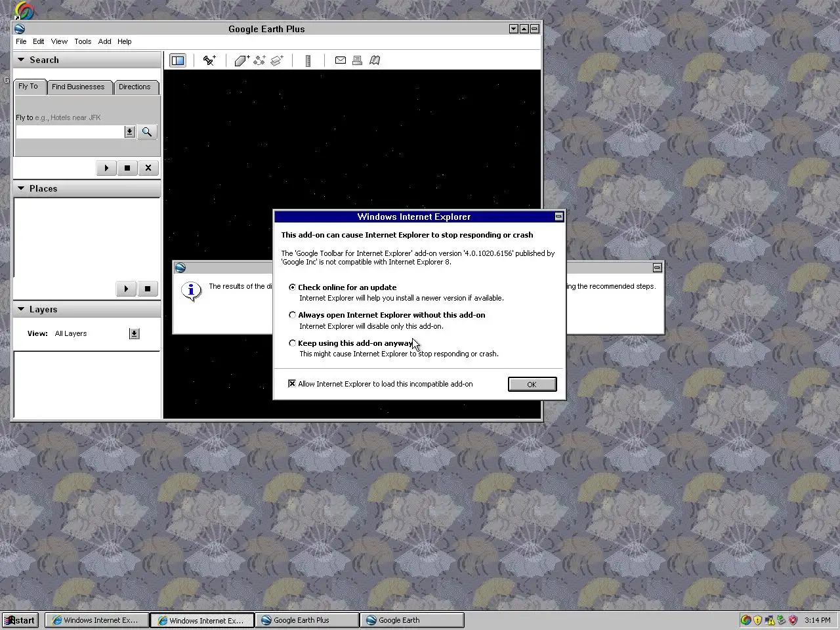This screenshot has width=840, height=630.
Task: Click the Search panel stop button
Action: (x=127, y=168)
